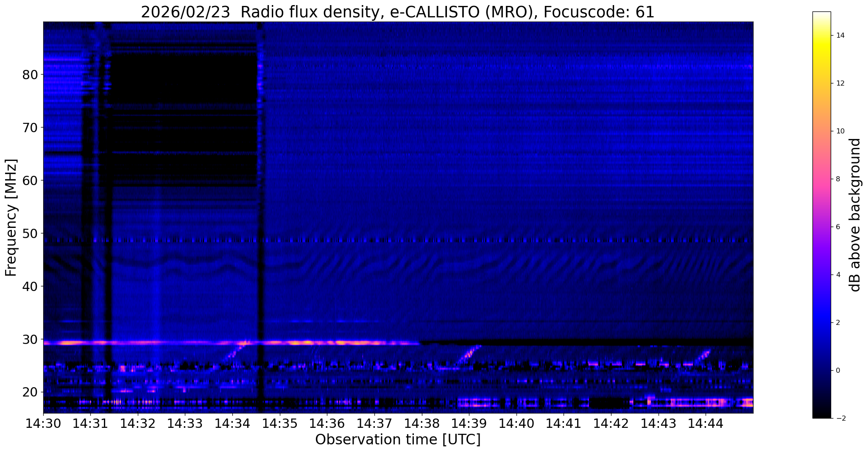The image size is (868, 452).
Task: Click the bright 30 MHz emission line at 14:36
Action: pos(327,343)
